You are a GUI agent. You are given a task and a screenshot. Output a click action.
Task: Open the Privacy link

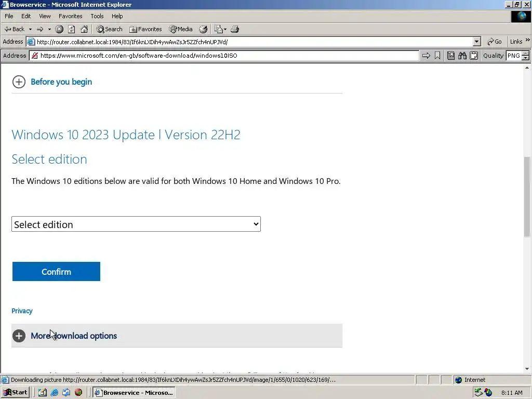(x=22, y=311)
